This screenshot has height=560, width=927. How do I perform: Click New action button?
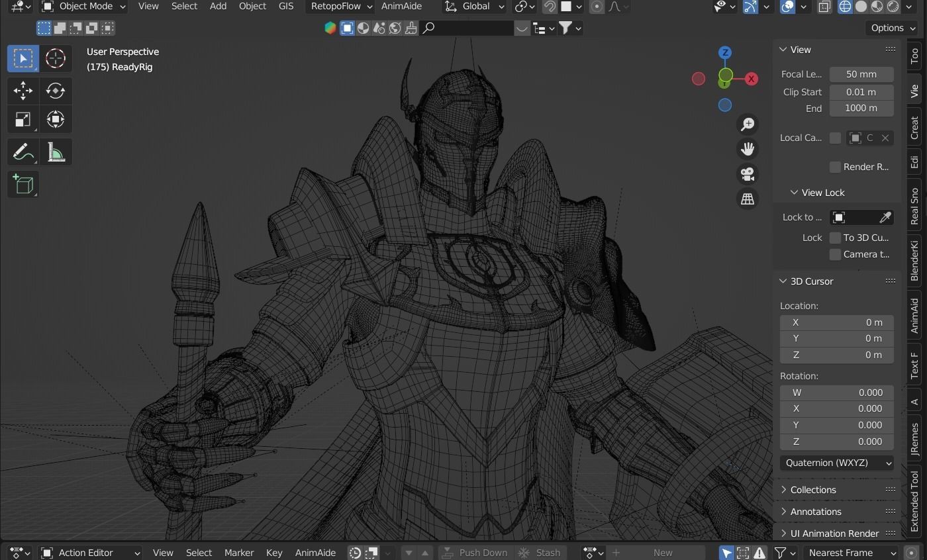(x=654, y=553)
